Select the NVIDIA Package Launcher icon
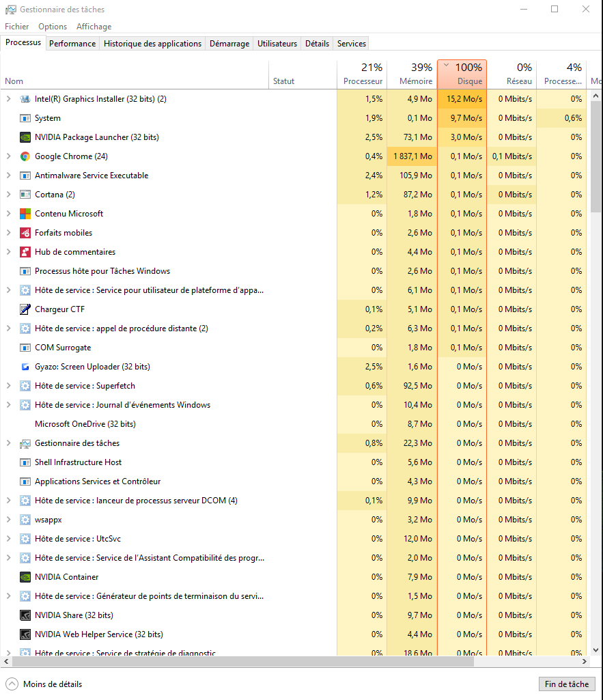Screen dimensions: 603x700 [25, 137]
